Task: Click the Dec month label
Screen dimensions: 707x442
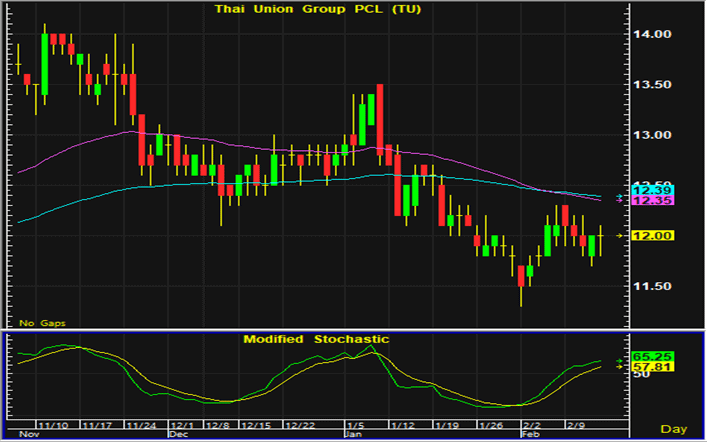Action: 177,434
